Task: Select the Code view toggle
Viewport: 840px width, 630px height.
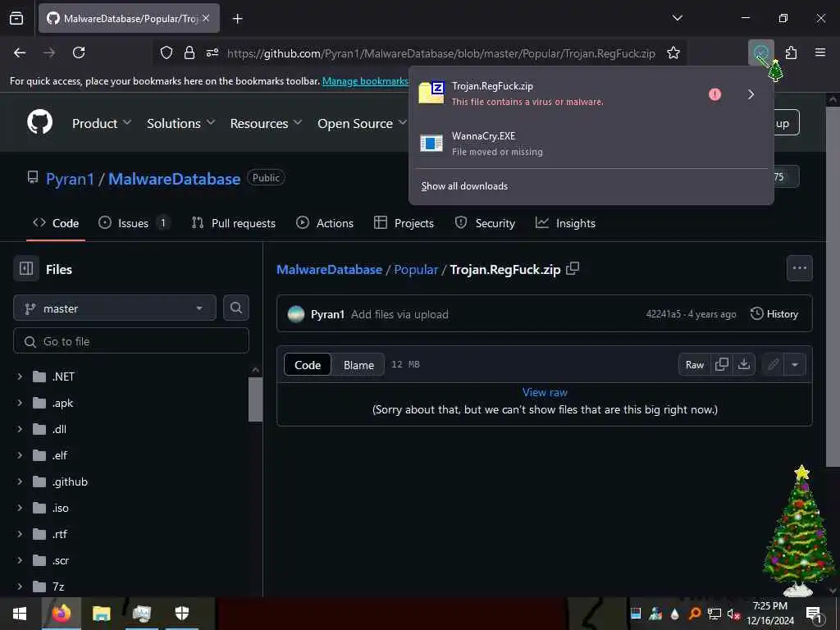Action: click(308, 365)
